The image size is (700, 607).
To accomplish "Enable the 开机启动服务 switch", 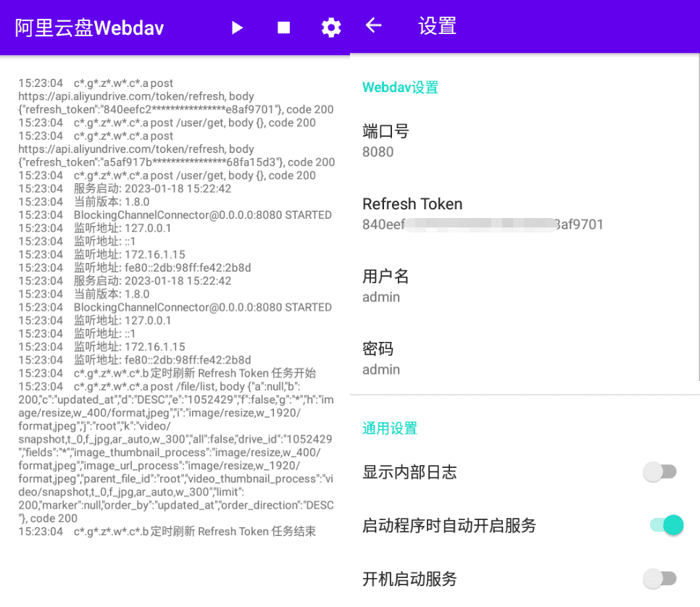I will (660, 578).
